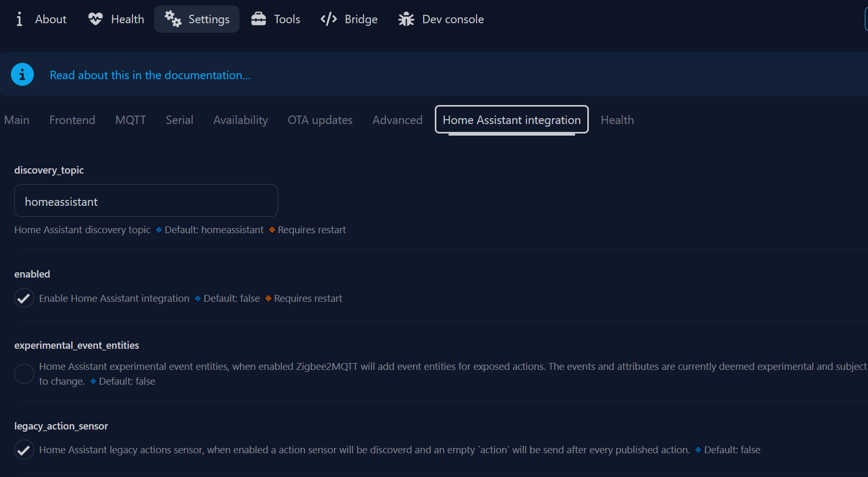Enable the experimental_event_entities checkbox
Screen dimensions: 868x477
tap(24, 374)
